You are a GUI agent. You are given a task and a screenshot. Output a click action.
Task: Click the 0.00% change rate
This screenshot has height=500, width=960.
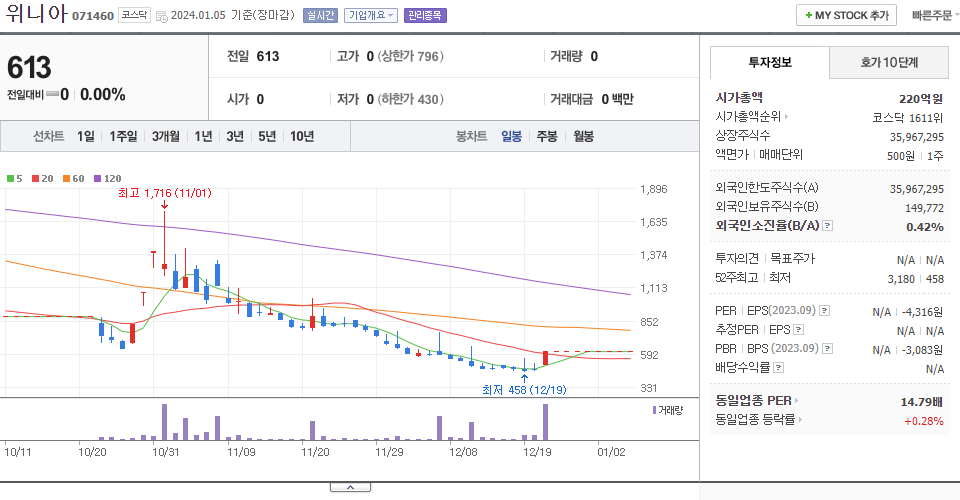pyautogui.click(x=102, y=95)
